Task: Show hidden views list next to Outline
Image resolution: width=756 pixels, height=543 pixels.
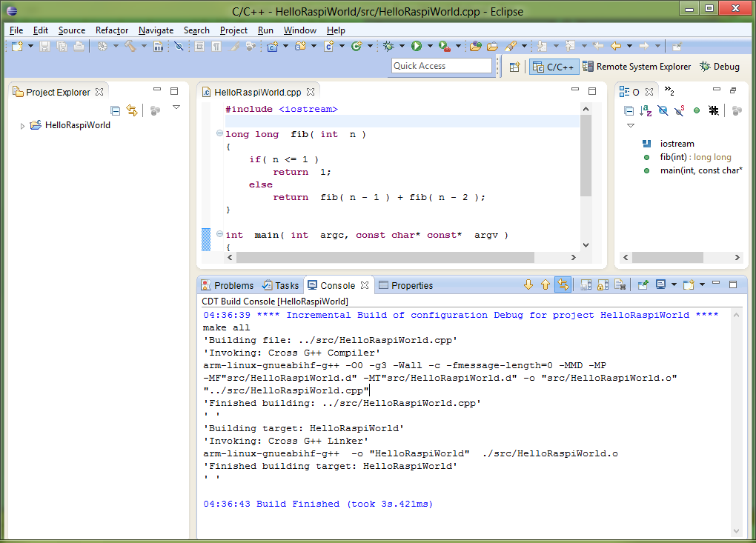Action: click(x=669, y=90)
